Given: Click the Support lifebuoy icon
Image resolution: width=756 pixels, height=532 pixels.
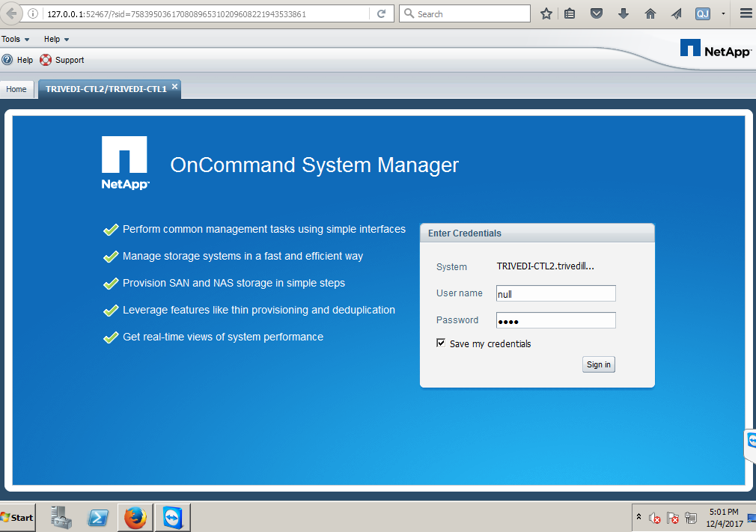Looking at the screenshot, I should pos(46,60).
